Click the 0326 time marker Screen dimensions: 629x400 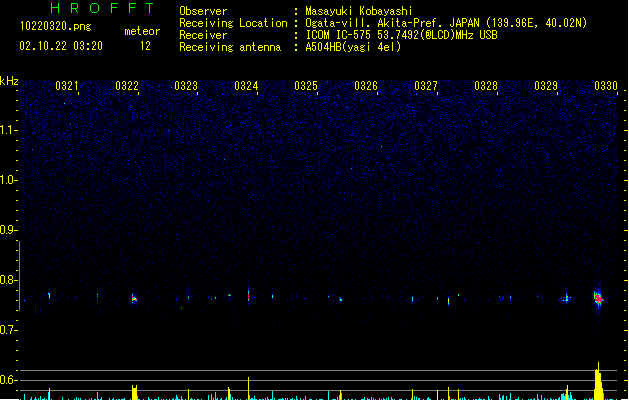point(366,86)
